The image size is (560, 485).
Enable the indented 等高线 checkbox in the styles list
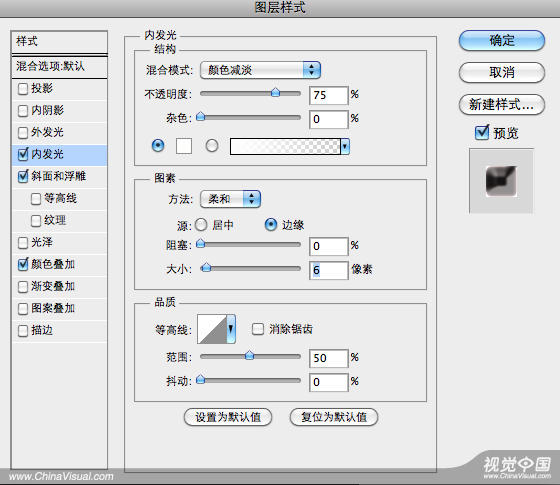pos(36,199)
